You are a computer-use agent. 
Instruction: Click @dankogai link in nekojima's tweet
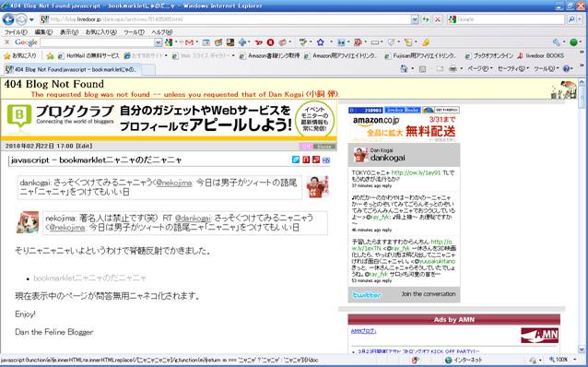[193, 219]
